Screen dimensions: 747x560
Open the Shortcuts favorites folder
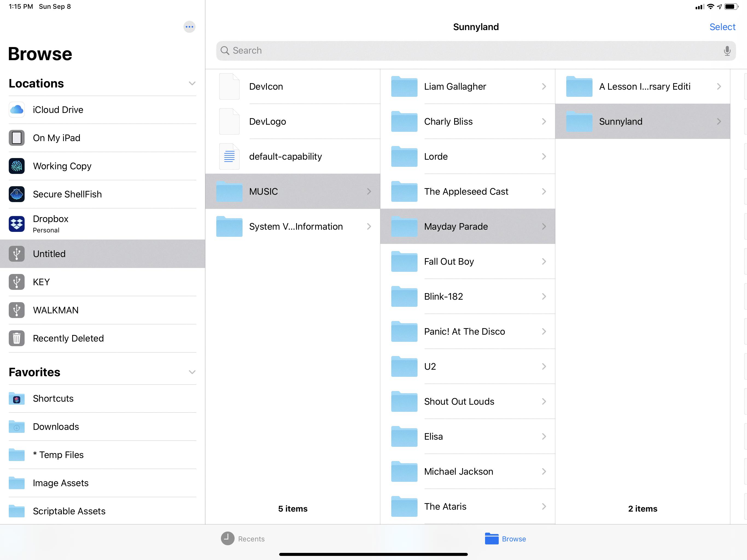click(53, 399)
